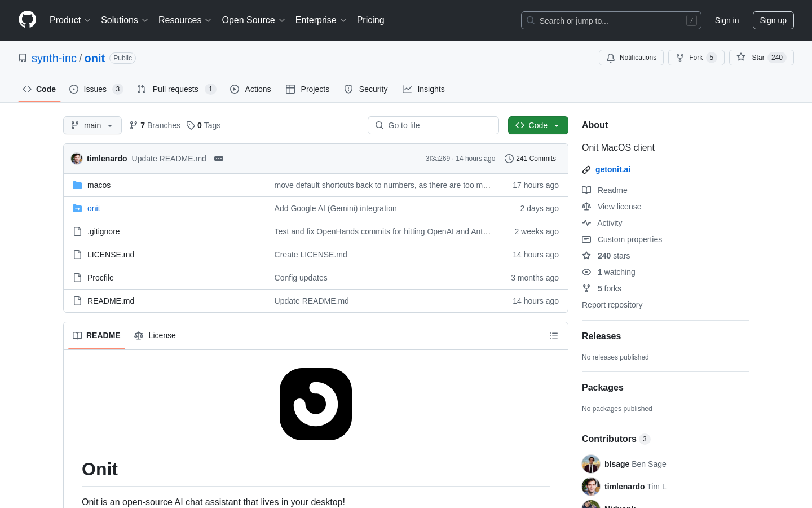Click the LICENSE.md file icon
The height and width of the screenshot is (508, 812).
click(x=77, y=255)
